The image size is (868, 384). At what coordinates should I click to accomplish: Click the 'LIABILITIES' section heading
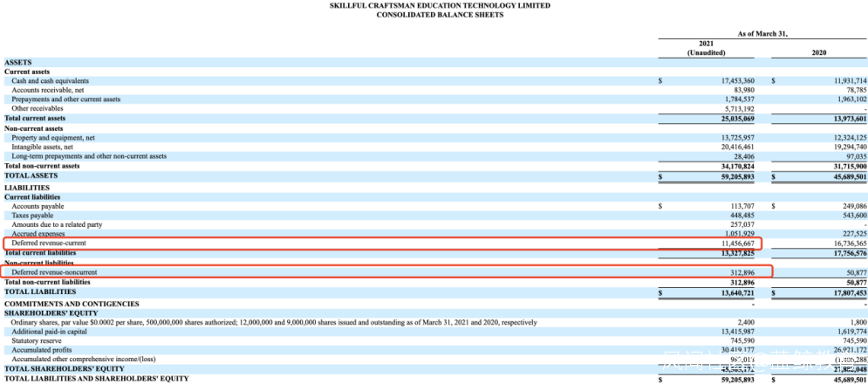(x=27, y=188)
